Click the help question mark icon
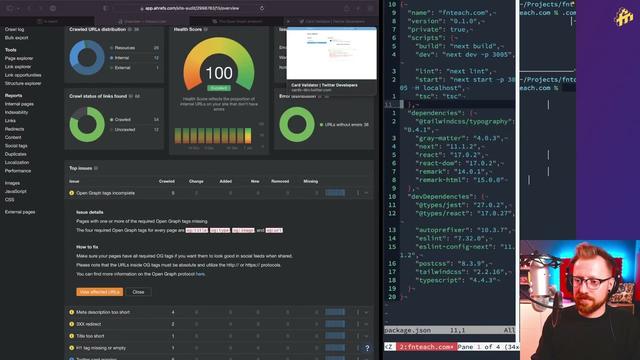 pos(367,348)
